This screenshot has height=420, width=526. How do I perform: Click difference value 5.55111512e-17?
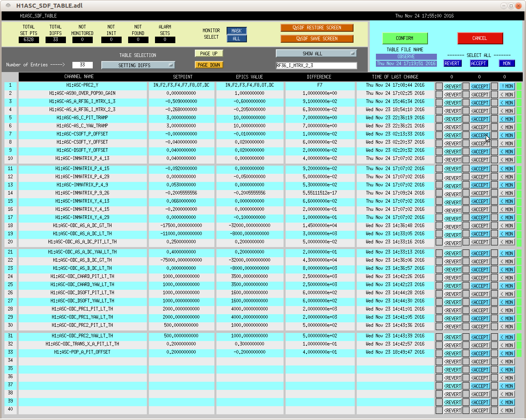320,193
